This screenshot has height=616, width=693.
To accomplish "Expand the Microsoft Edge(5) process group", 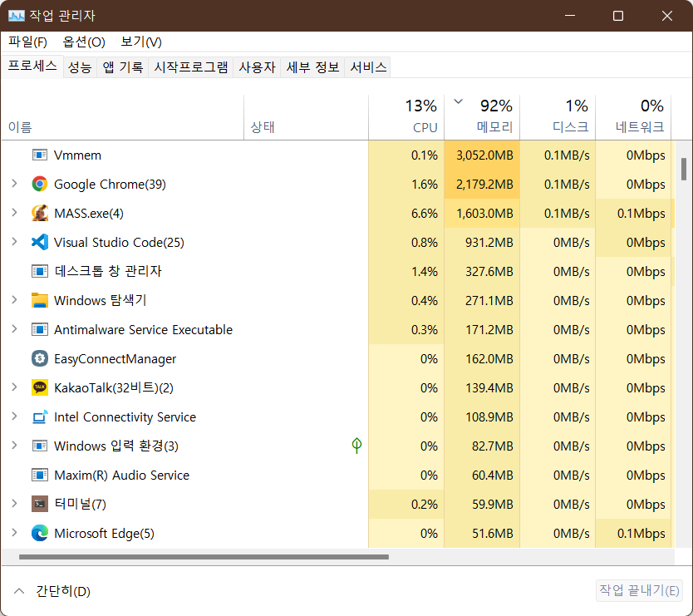I will tap(15, 533).
